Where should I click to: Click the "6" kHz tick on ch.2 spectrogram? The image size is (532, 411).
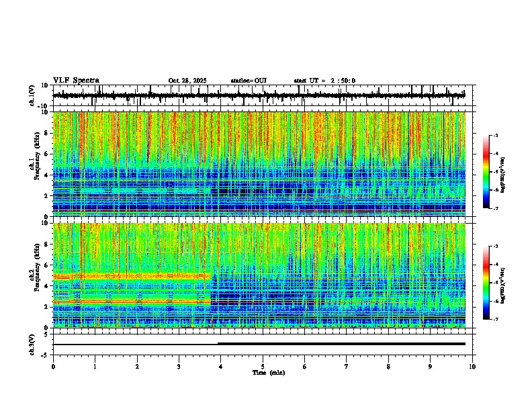[x=46, y=265]
